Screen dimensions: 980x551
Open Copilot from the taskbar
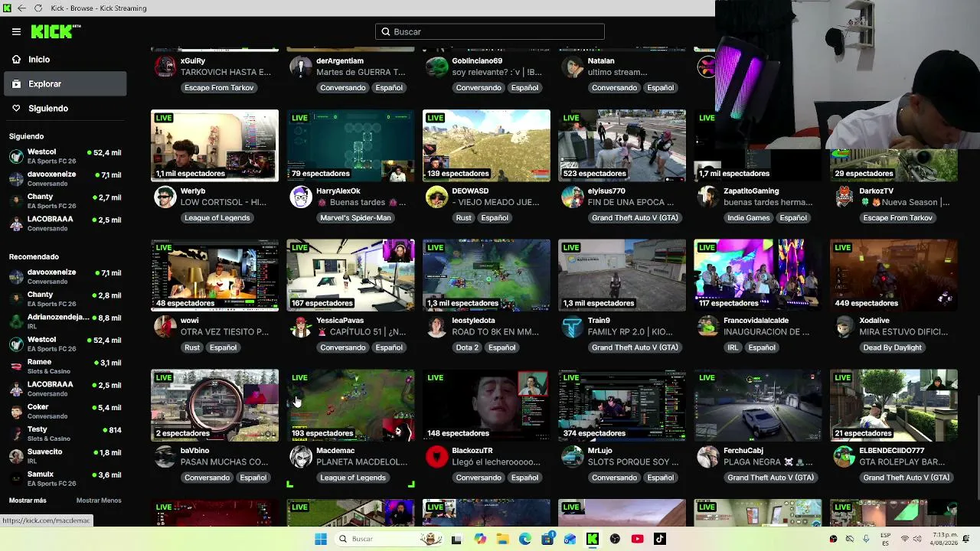(x=479, y=540)
